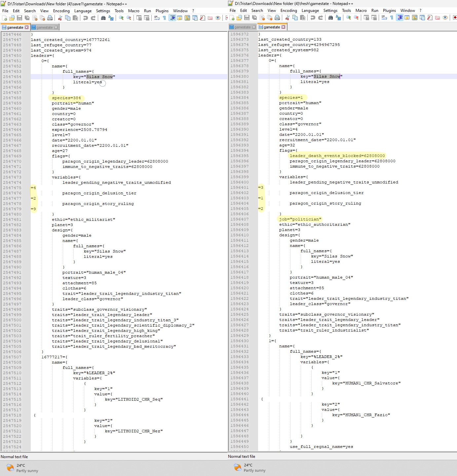Click the New File icon in right window
Viewport: 457px width, 476px height.
[232, 18]
